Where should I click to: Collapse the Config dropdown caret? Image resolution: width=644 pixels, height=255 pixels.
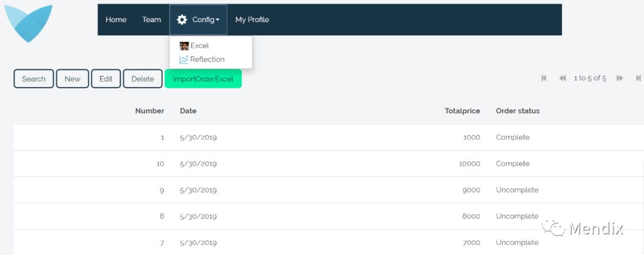pyautogui.click(x=218, y=20)
